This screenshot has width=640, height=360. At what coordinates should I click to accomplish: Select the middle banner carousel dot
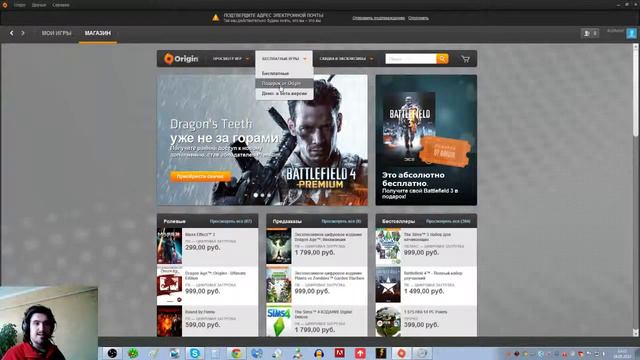(x=262, y=195)
